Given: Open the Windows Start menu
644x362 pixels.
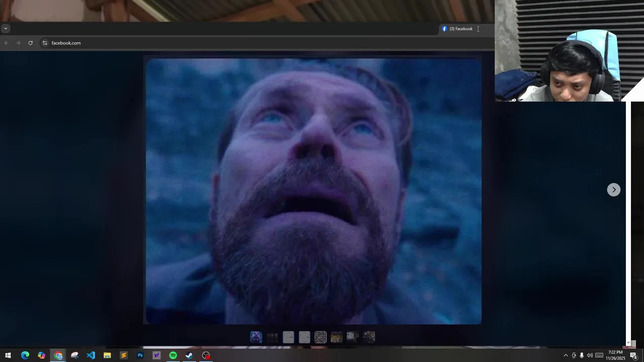Looking at the screenshot, I should (x=8, y=355).
